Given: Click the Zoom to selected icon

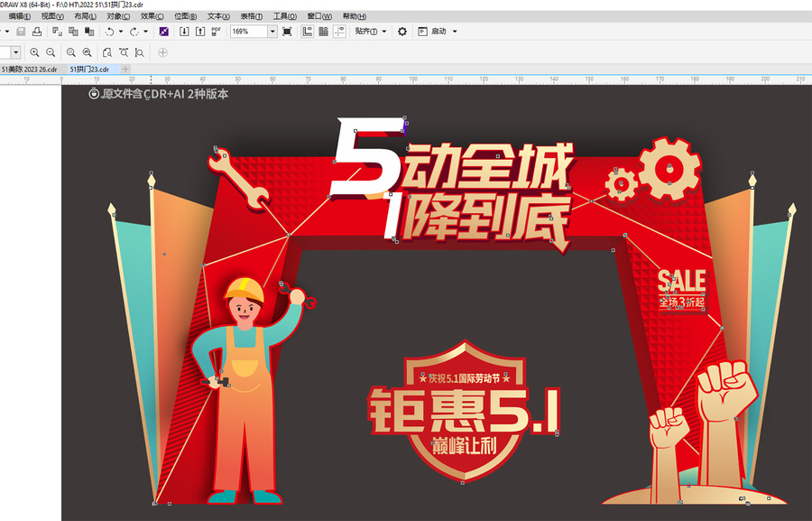Looking at the screenshot, I should (x=71, y=52).
